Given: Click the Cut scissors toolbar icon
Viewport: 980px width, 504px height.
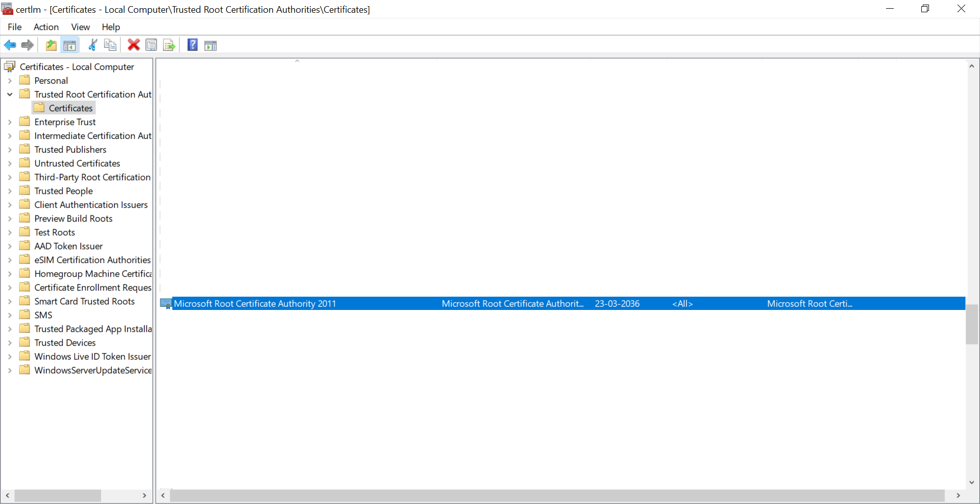Looking at the screenshot, I should point(92,45).
